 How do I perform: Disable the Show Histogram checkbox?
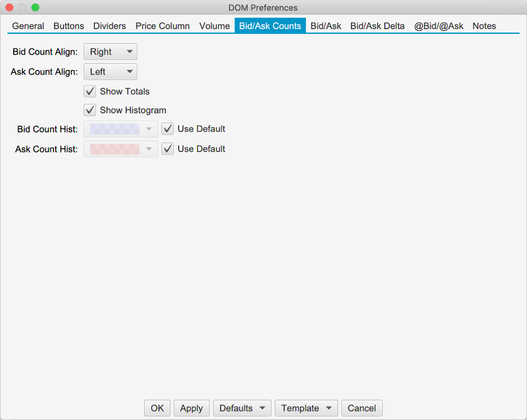(x=90, y=110)
